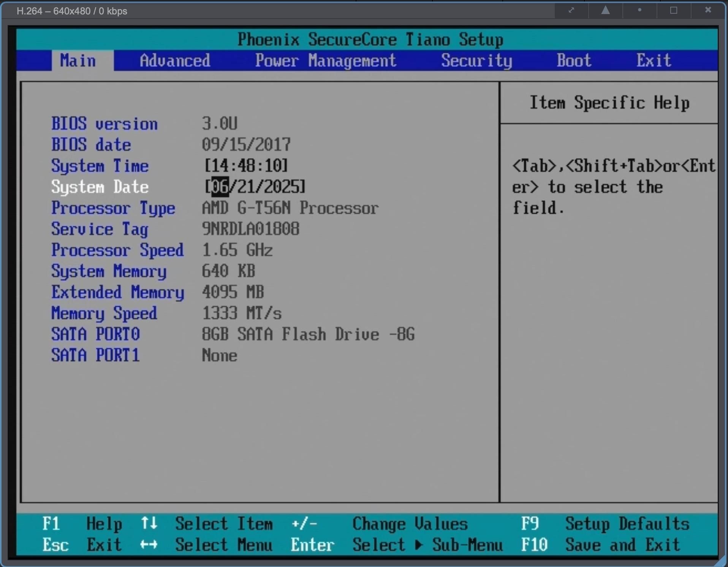Select the Service Tag label
Viewport: 728px width, 567px height.
coord(100,229)
